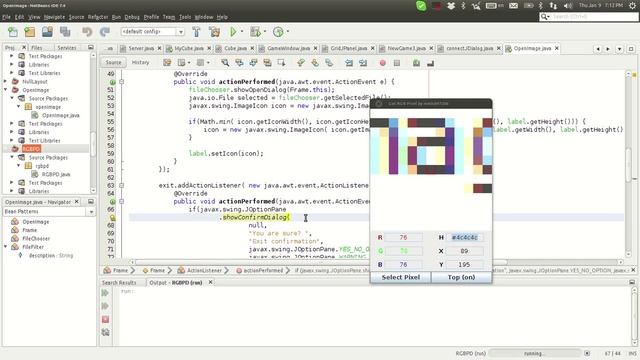The image size is (640, 360).
Task: Toggle the rectangular selection icon
Action: click(x=281, y=63)
